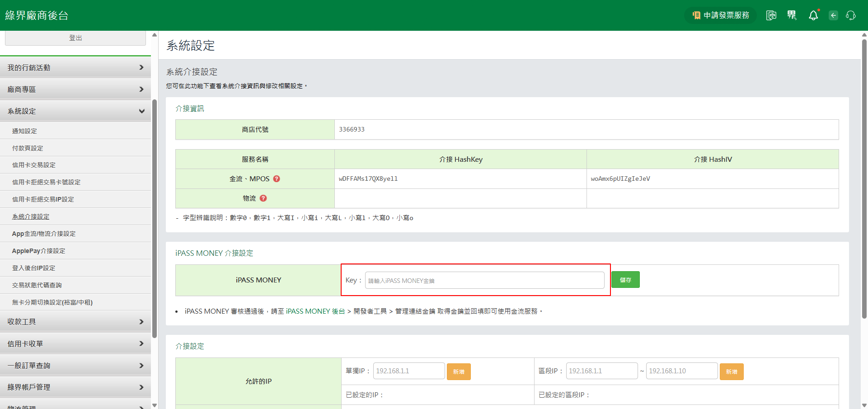Click 新增 button beside 單獨IP field
Viewport: 868px width, 409px height.
(x=458, y=371)
